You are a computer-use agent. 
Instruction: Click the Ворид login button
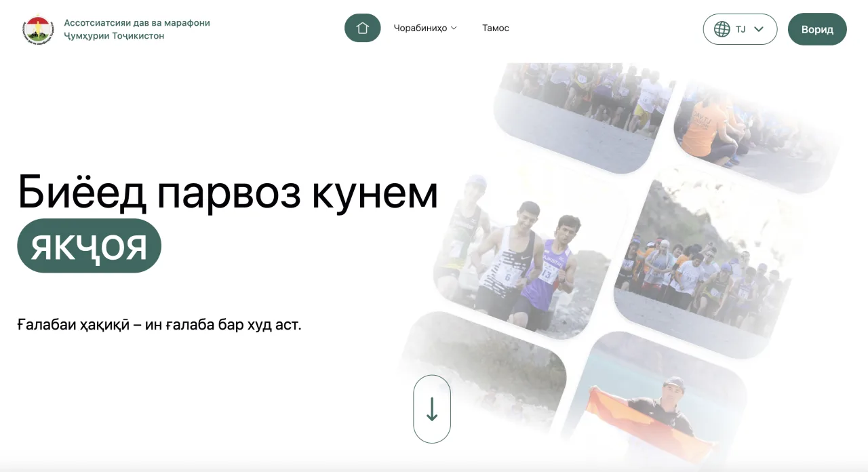pyautogui.click(x=817, y=29)
